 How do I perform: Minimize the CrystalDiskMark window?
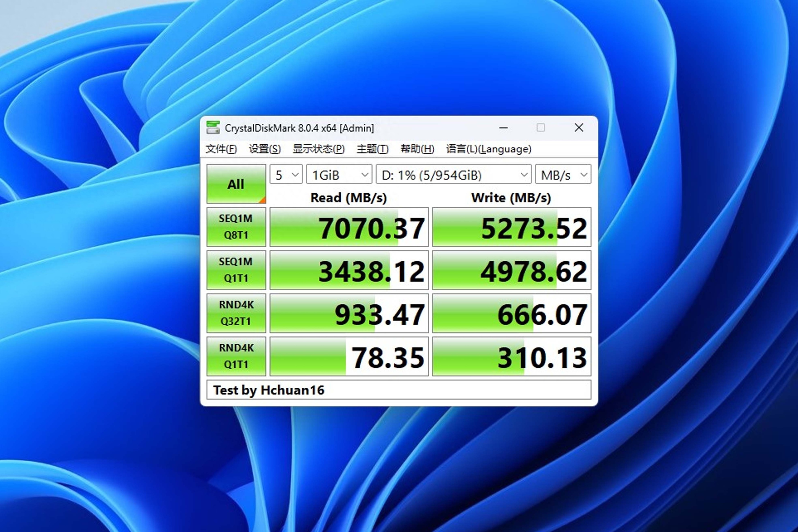click(504, 128)
